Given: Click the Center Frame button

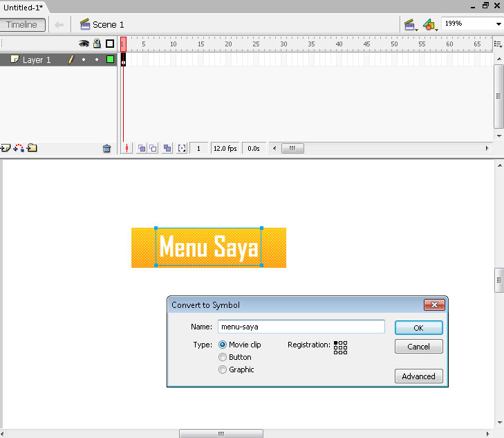Looking at the screenshot, I should tap(127, 148).
